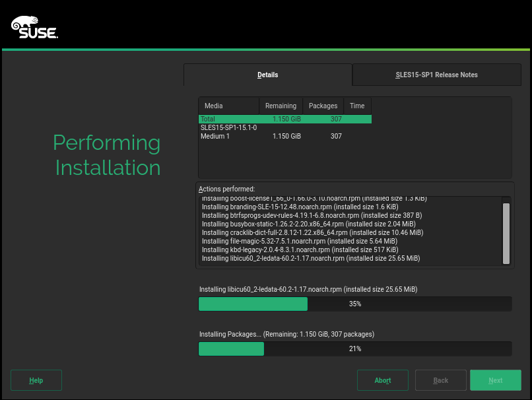Open the SLES15-SP1 Release Notes tab
This screenshot has height=400, width=532.
pyautogui.click(x=437, y=75)
